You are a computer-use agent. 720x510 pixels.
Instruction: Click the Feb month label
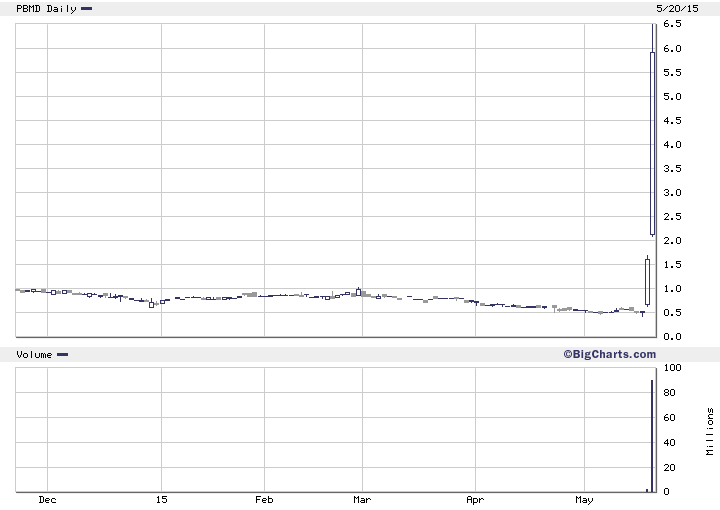pyautogui.click(x=264, y=499)
